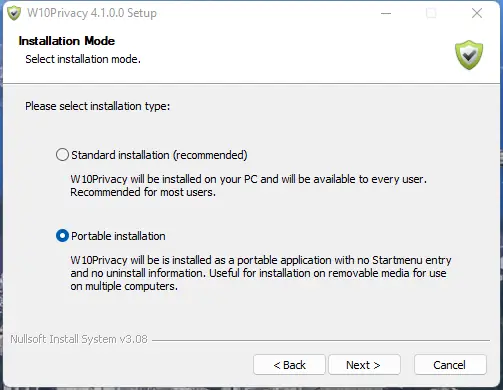Click the standard installation description about every user

coord(248,186)
